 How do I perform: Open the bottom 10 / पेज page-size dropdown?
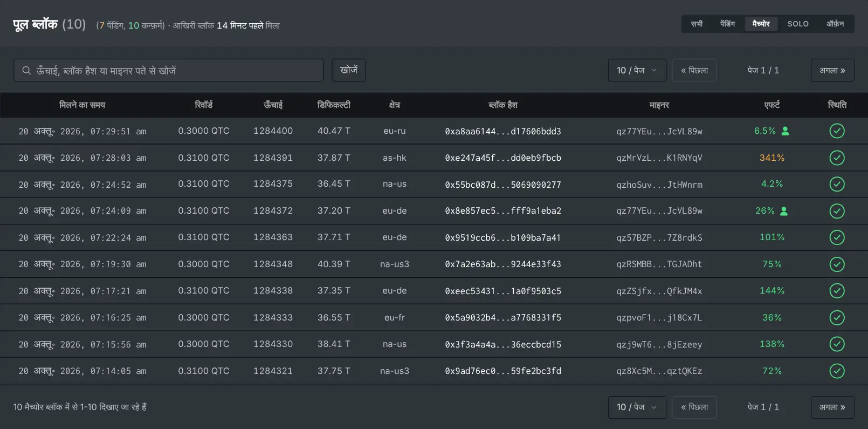tap(637, 407)
